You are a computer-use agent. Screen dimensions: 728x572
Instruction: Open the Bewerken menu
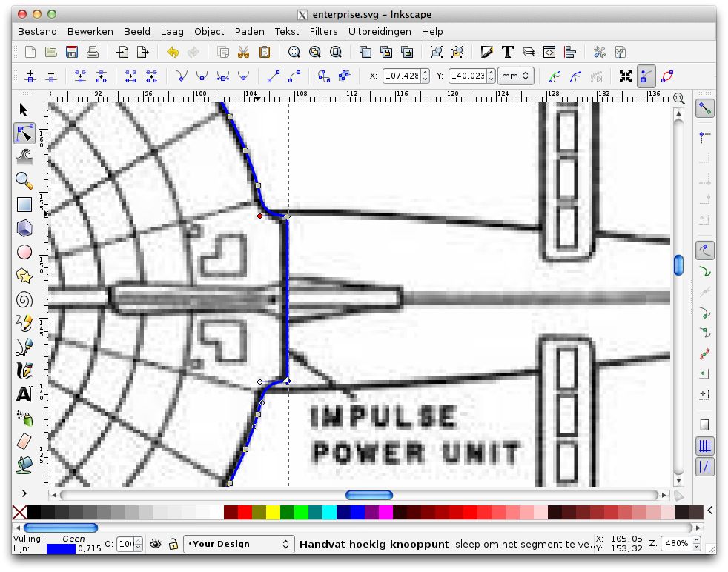[x=90, y=32]
